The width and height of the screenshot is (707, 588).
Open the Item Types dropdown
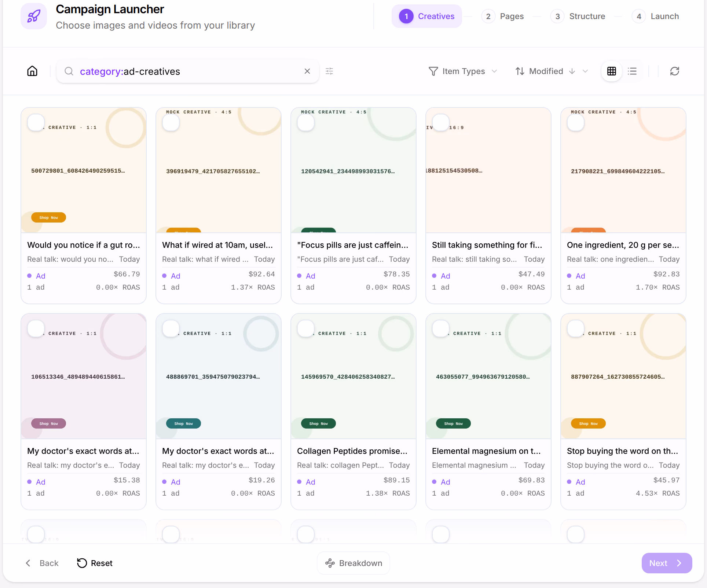463,71
